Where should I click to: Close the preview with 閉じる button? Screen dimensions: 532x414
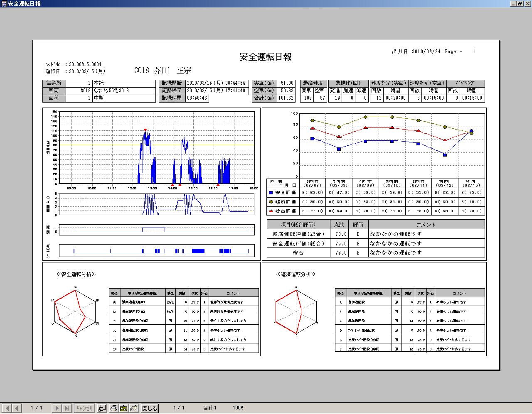[150, 408]
